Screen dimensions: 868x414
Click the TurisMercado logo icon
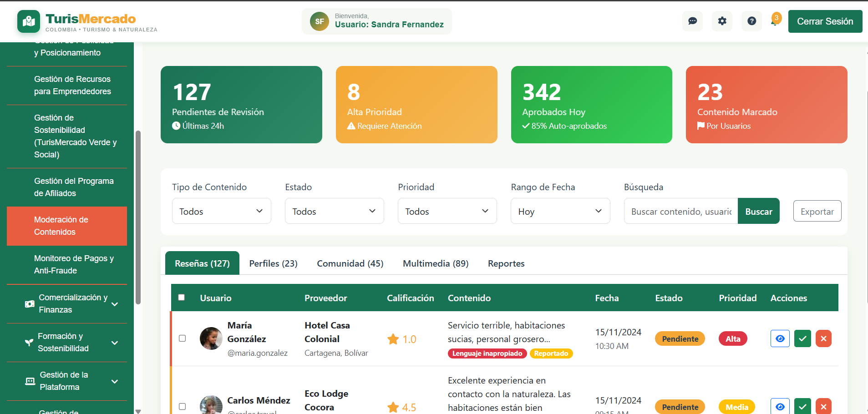pyautogui.click(x=28, y=21)
